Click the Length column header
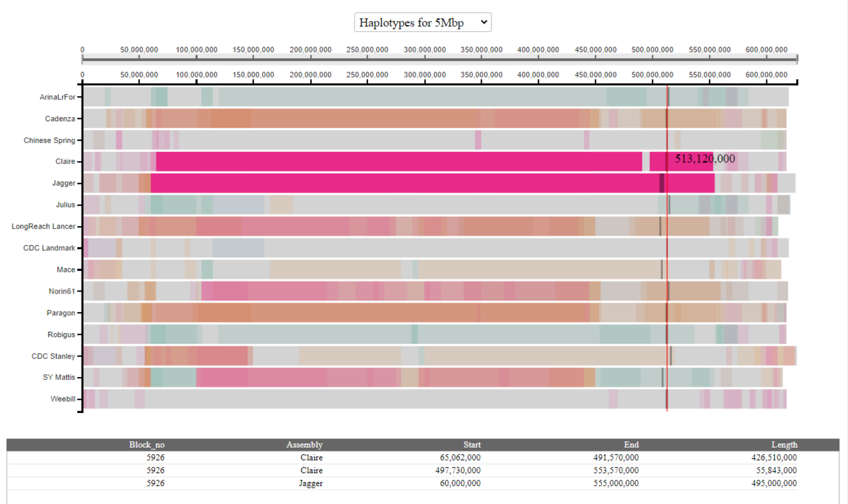Viewport: 848px width, 504px height. pos(784,445)
